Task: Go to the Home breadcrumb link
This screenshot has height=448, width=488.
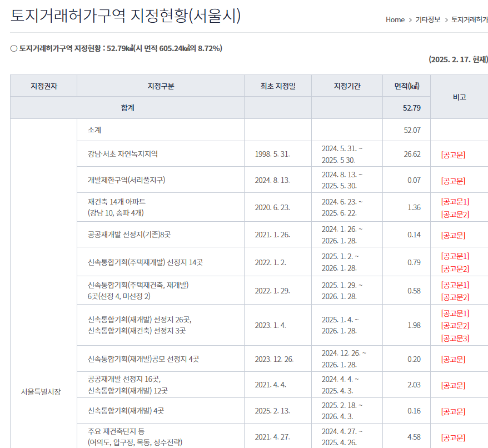Action: pos(395,19)
